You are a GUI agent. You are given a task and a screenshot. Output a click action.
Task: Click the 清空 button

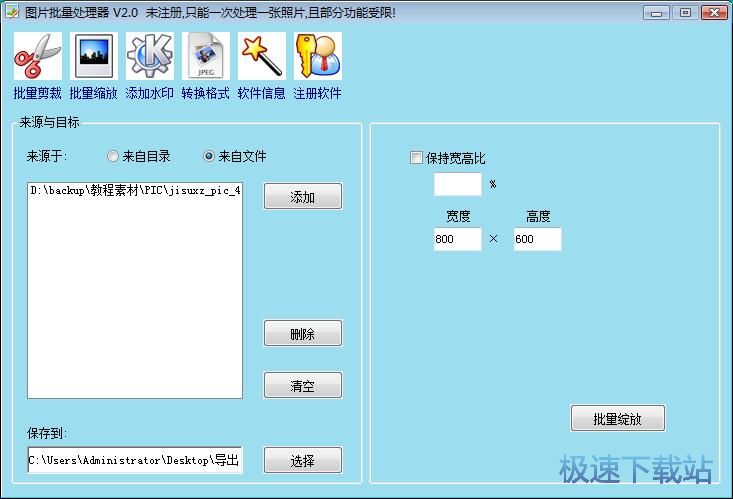click(x=303, y=385)
